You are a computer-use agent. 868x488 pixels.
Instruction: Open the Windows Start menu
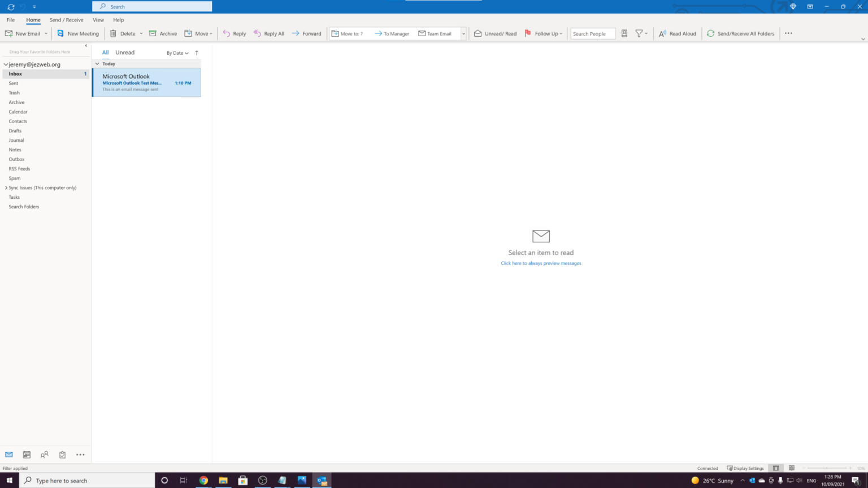[10, 481]
